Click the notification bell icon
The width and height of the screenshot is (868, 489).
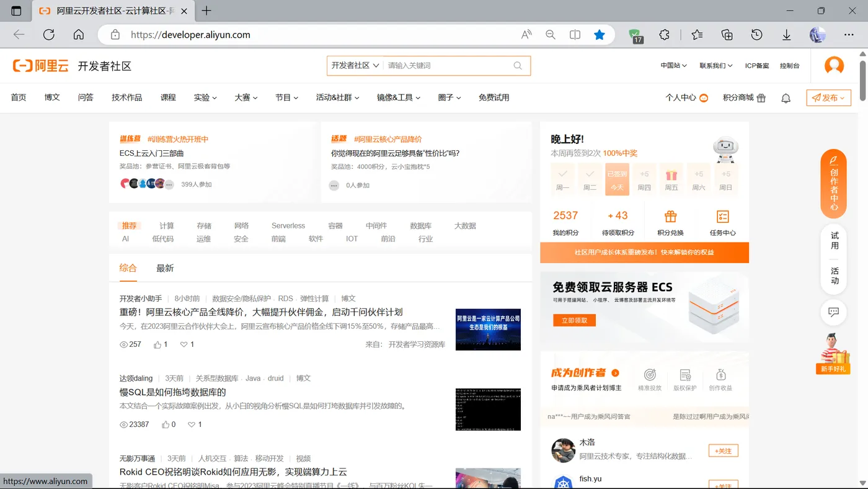pyautogui.click(x=786, y=98)
